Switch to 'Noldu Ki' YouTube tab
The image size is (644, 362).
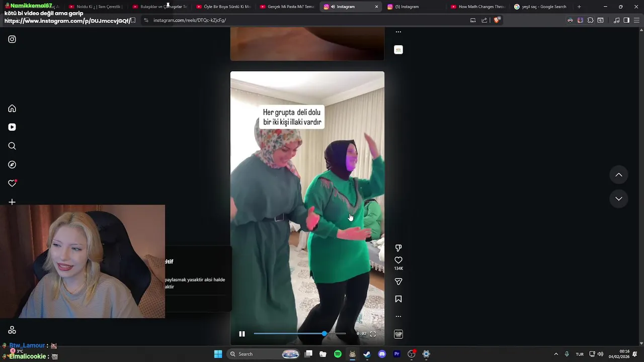96,7
